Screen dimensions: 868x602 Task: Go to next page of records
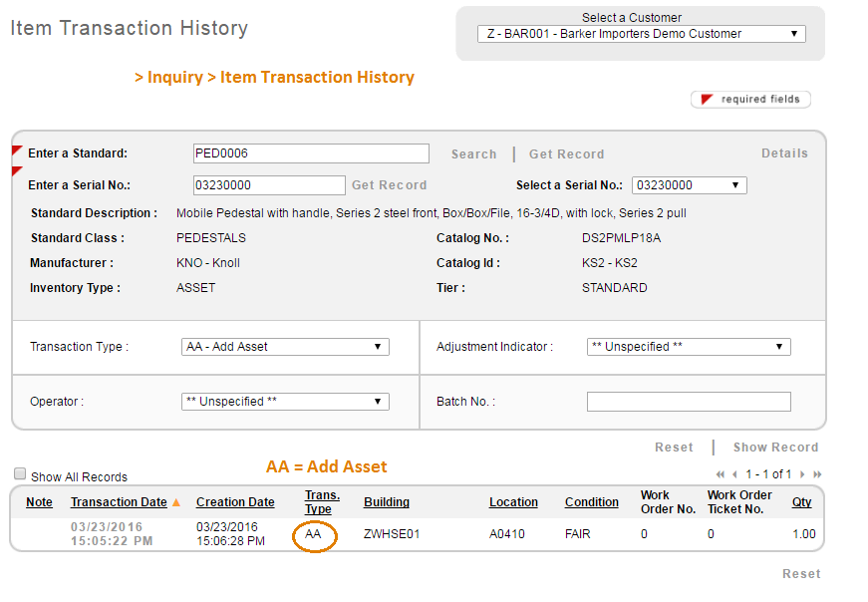[x=804, y=474]
